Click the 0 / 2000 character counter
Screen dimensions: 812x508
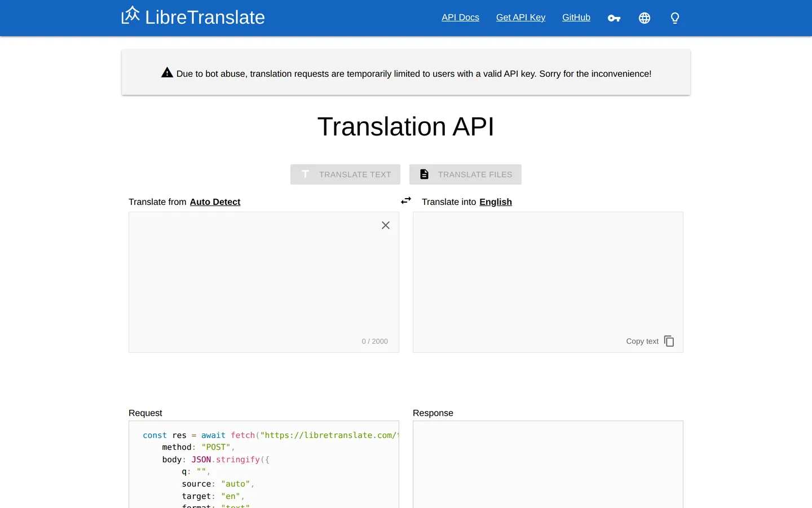point(375,341)
